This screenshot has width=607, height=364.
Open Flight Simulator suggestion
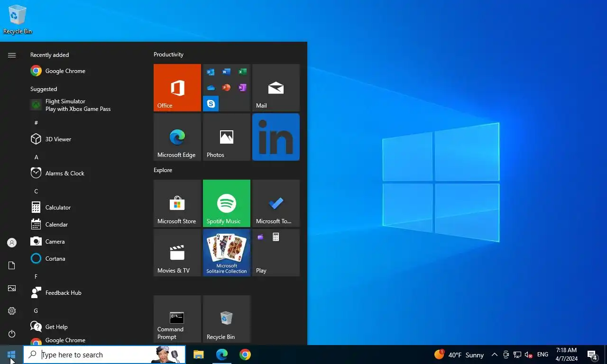85,105
